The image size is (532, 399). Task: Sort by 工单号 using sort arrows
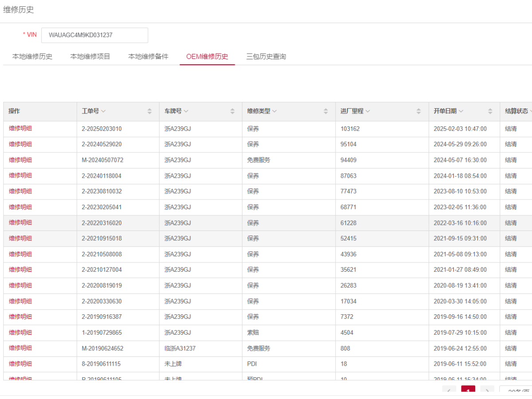tap(150, 111)
